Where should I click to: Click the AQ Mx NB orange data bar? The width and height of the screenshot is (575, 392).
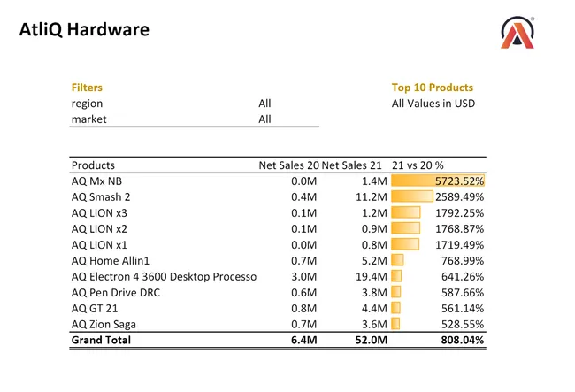(437, 181)
